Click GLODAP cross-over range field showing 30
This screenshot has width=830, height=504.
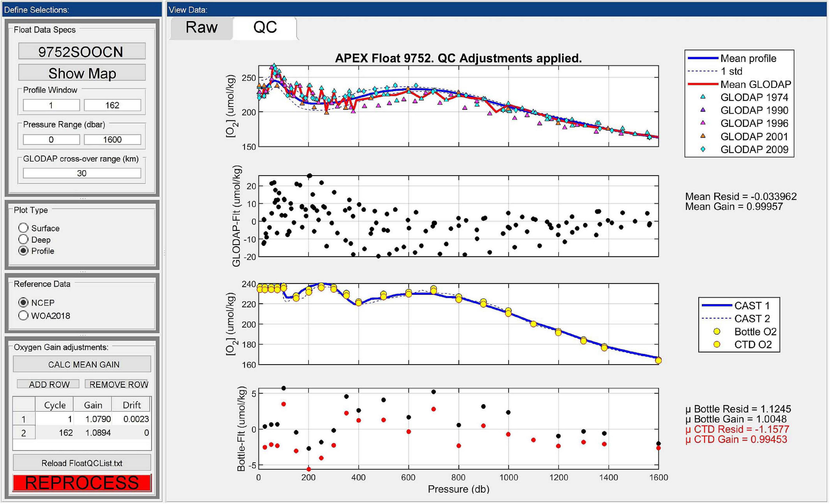[82, 173]
